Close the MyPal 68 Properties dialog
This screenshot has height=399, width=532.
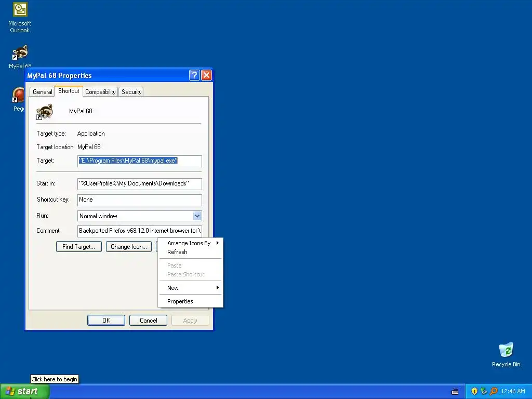[206, 75]
